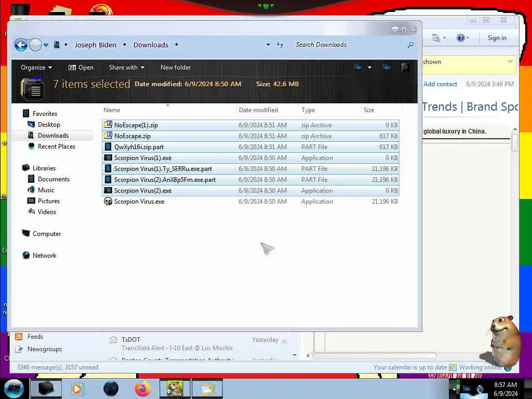Click Add contact link in mail window
The height and width of the screenshot is (399, 532).
click(x=440, y=84)
